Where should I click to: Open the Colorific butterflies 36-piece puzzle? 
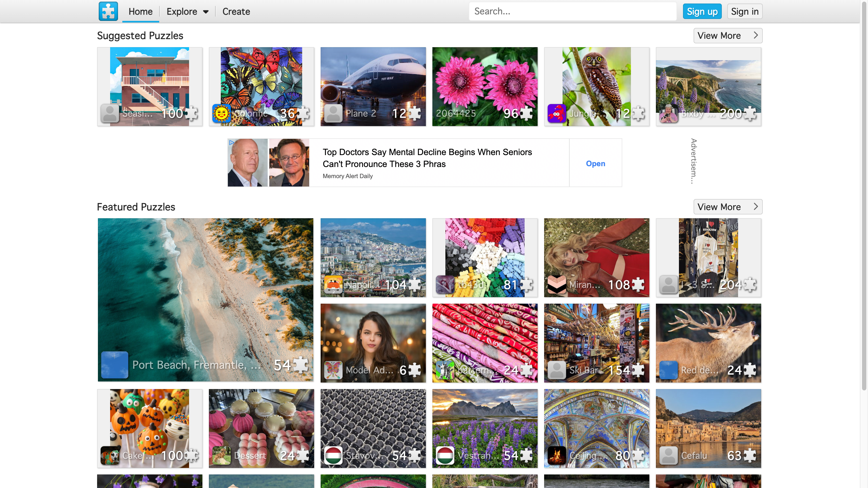pos(261,86)
